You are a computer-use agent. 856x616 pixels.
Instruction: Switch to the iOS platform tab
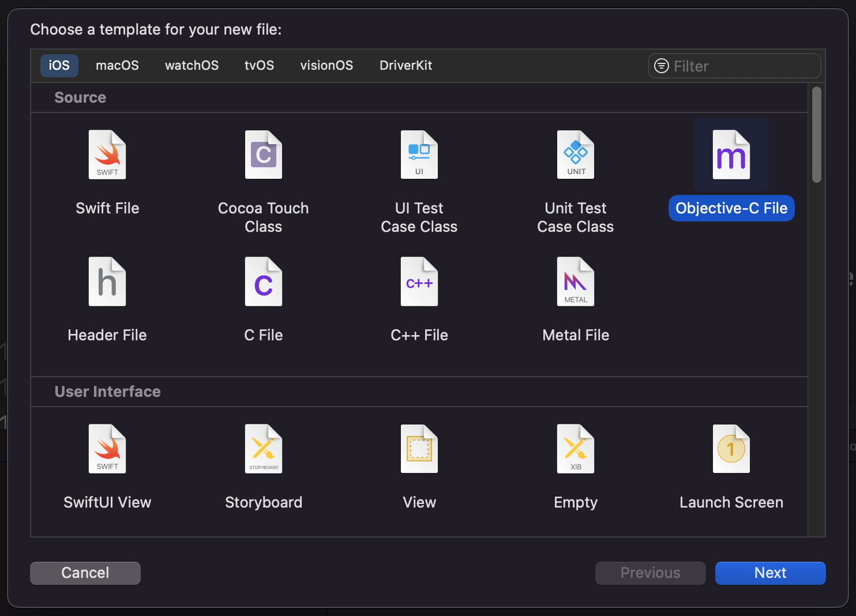coord(59,65)
